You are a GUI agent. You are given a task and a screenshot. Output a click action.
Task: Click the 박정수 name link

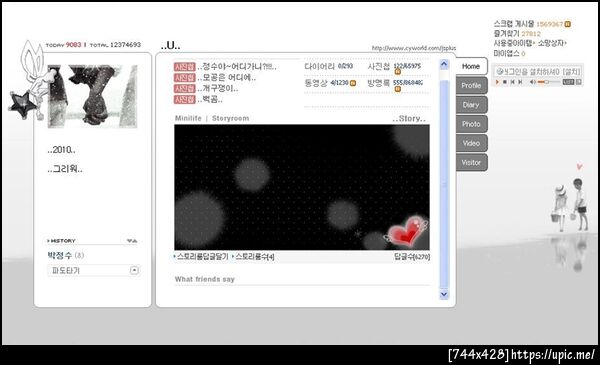click(x=60, y=255)
